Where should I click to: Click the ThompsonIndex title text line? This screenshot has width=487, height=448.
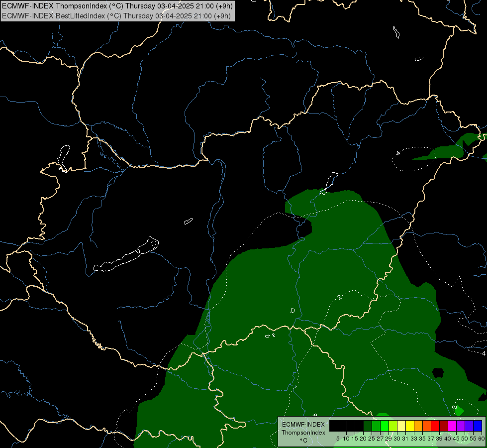(117, 6)
